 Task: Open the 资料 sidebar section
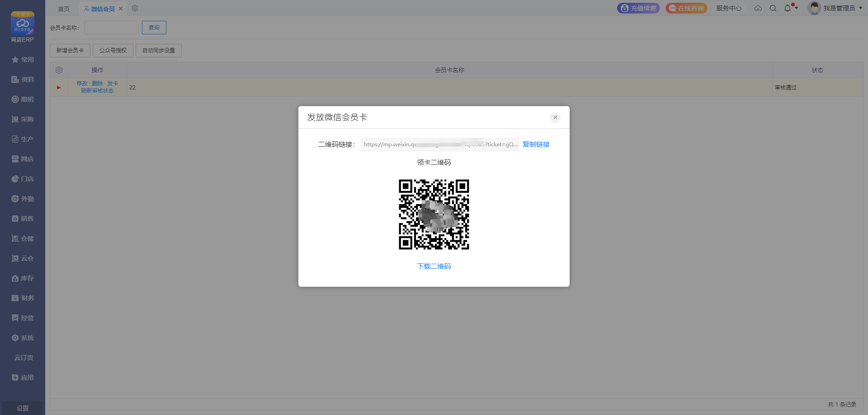(x=23, y=79)
